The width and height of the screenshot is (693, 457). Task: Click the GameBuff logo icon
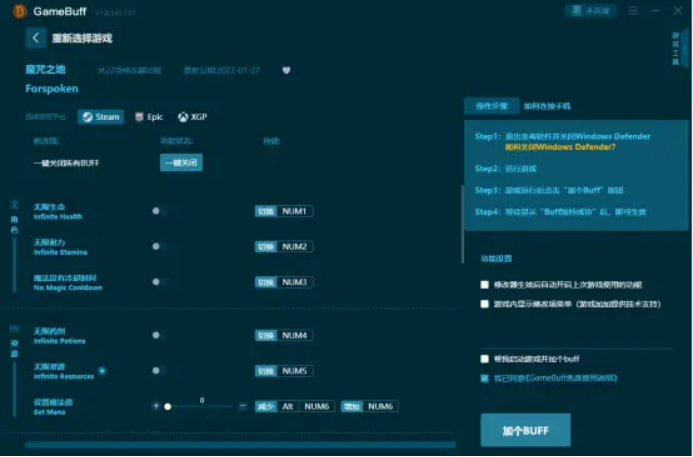[19, 11]
